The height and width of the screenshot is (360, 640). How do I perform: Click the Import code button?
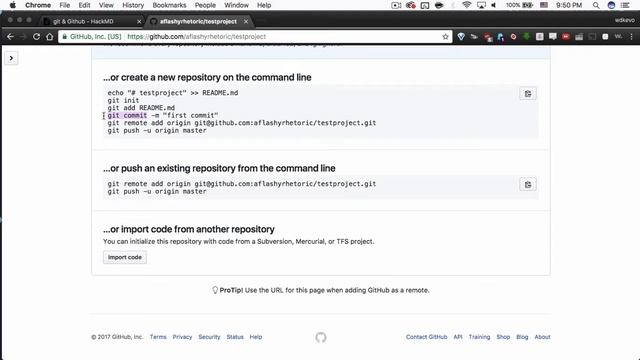[x=125, y=258]
